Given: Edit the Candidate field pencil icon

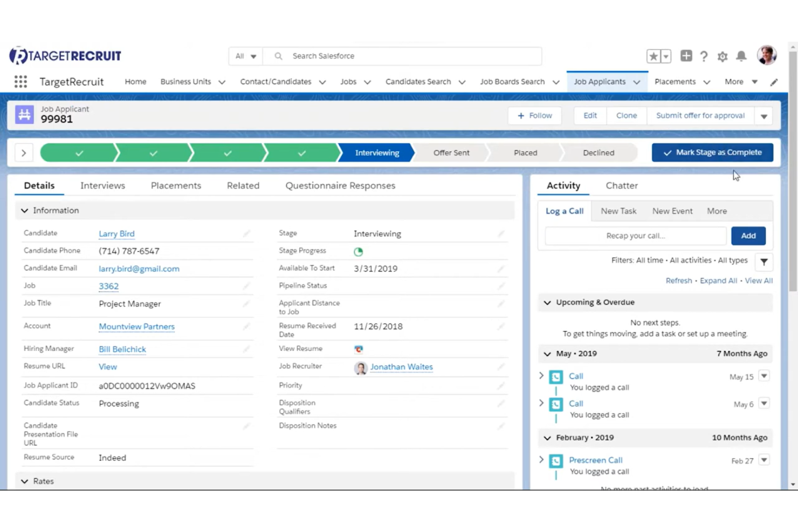Looking at the screenshot, I should point(246,233).
